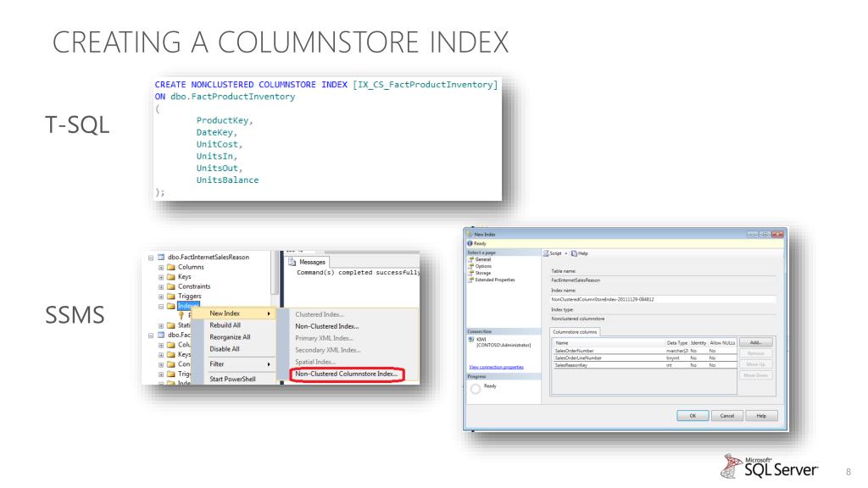This screenshot has width=868, height=488.
Task: Click the Move Up button
Action: click(x=755, y=364)
